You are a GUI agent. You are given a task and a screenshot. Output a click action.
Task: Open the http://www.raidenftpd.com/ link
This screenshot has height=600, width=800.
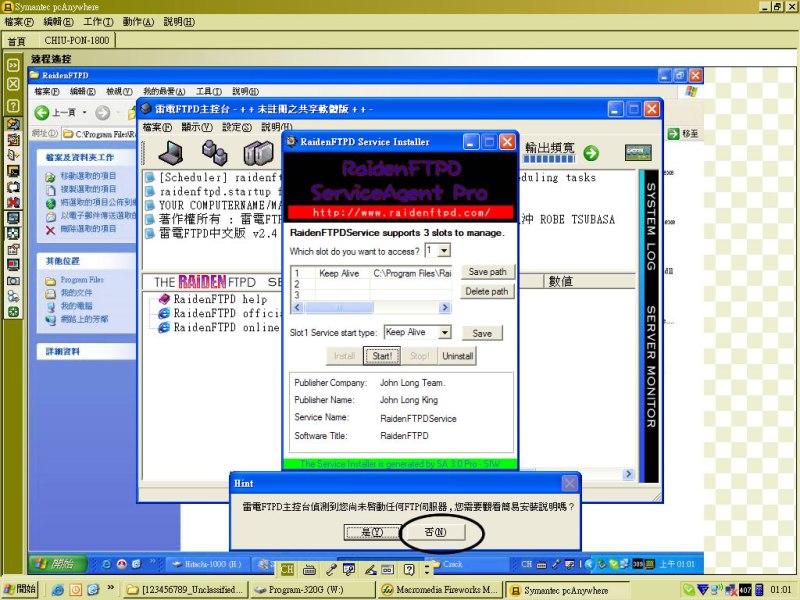(x=401, y=212)
